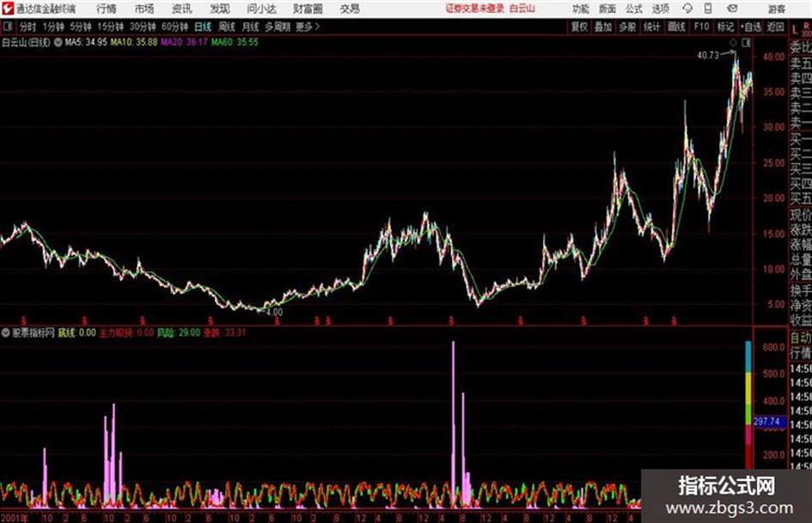Open the mobile phone icon in title bar

tap(708, 9)
